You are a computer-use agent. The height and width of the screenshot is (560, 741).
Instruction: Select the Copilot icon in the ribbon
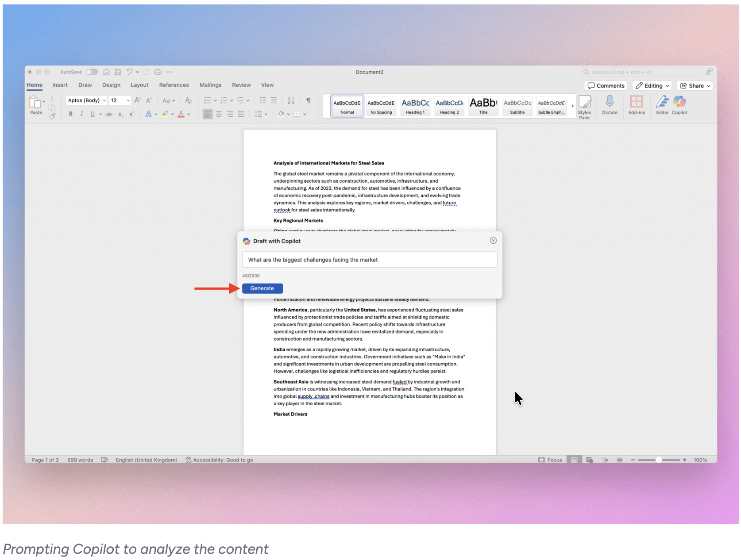tap(679, 105)
